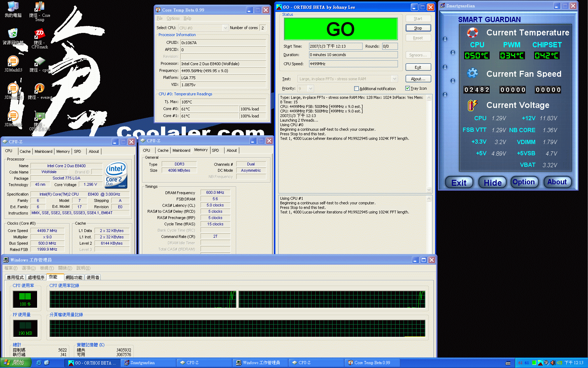Switch to Mainboard tab in left CPU-Z window
The image size is (588, 368).
pos(43,151)
